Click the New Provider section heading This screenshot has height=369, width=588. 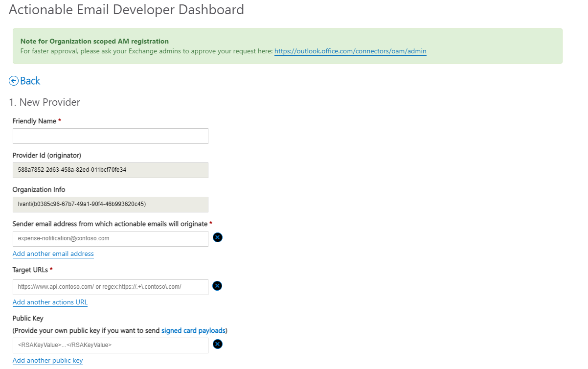[45, 102]
